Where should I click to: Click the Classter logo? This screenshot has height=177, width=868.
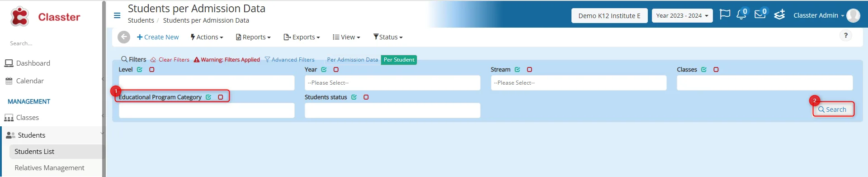[45, 17]
